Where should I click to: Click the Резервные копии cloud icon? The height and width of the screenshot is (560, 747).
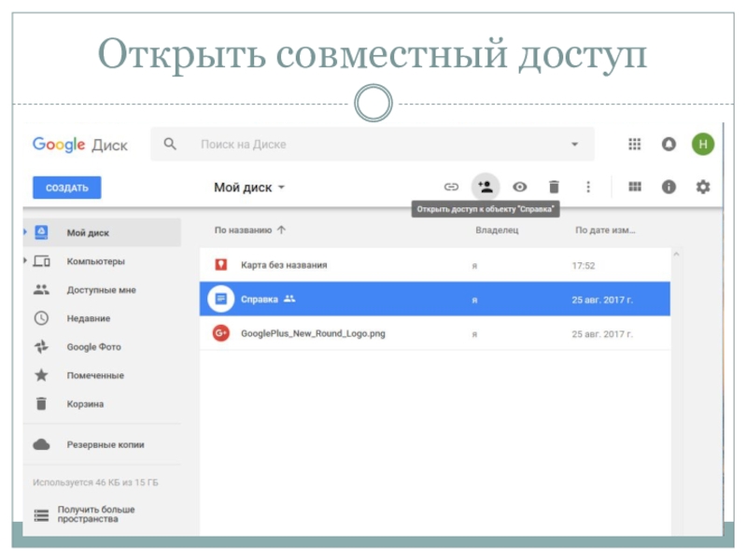pyautogui.click(x=41, y=444)
